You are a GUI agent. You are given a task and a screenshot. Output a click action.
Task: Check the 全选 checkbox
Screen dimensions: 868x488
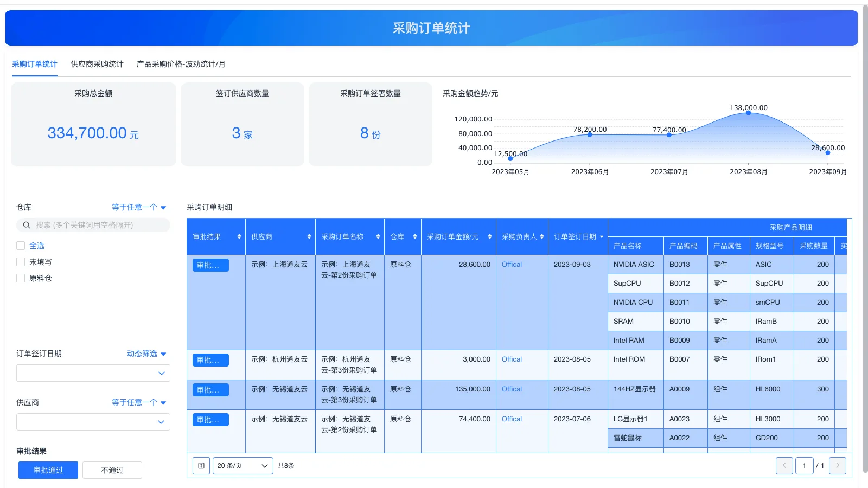[21, 245]
